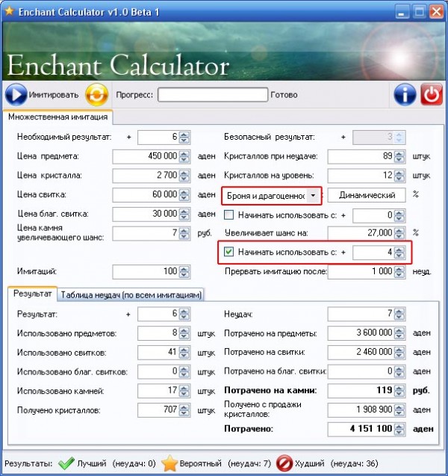The image size is (448, 476).
Task: Click spinner arrows of Цена кристалла
Action: click(184, 176)
